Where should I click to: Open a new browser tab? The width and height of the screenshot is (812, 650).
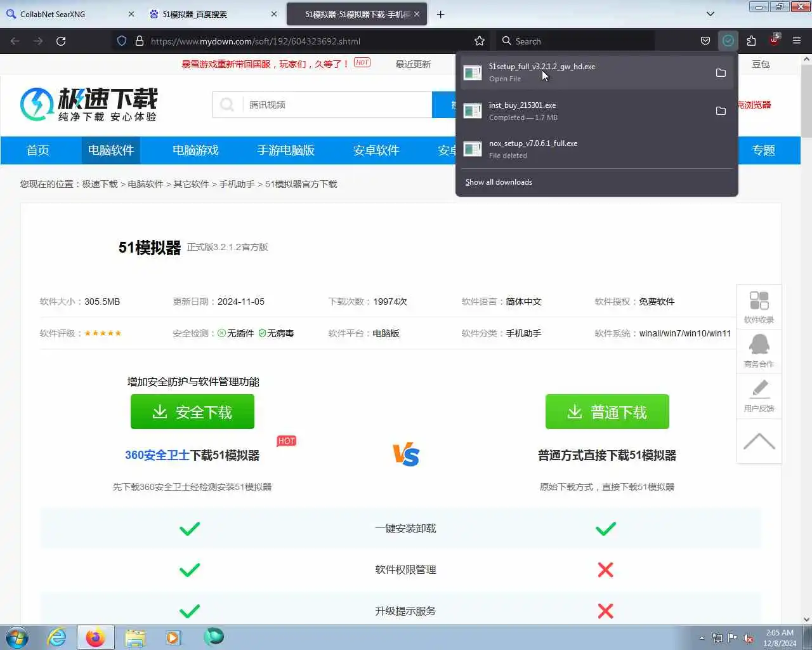[x=441, y=14]
